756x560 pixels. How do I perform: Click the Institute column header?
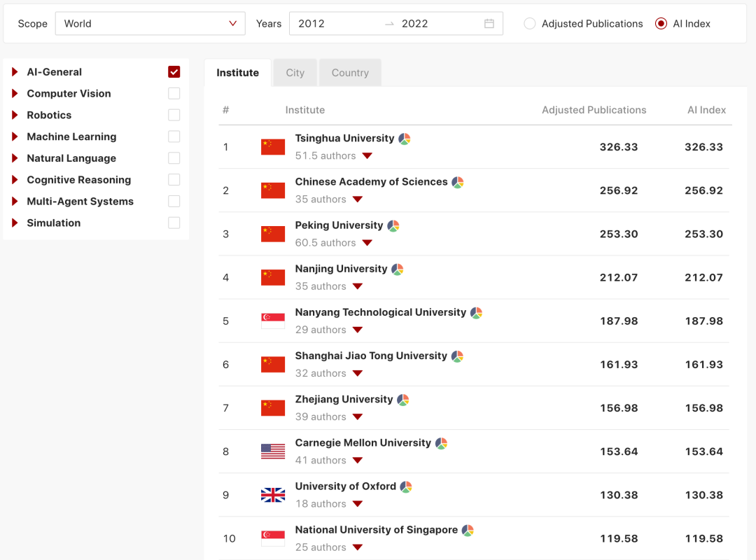tap(304, 110)
